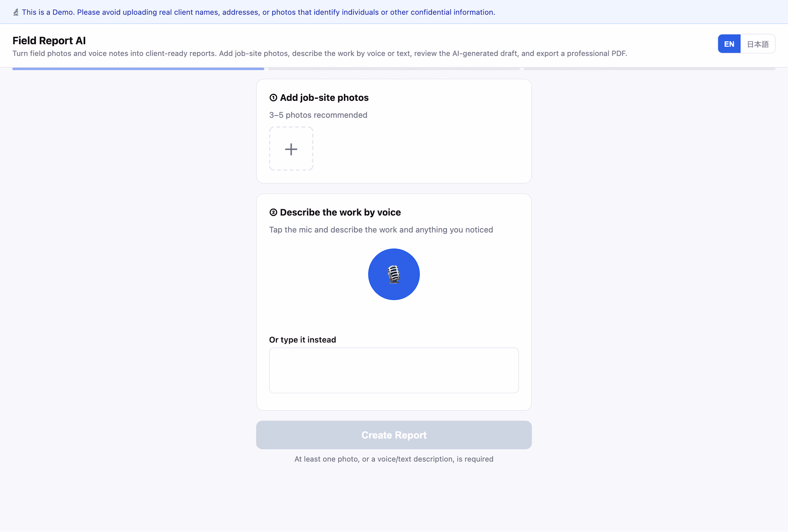This screenshot has width=788, height=532.
Task: Click the circled 2 step icon
Action: point(273,213)
